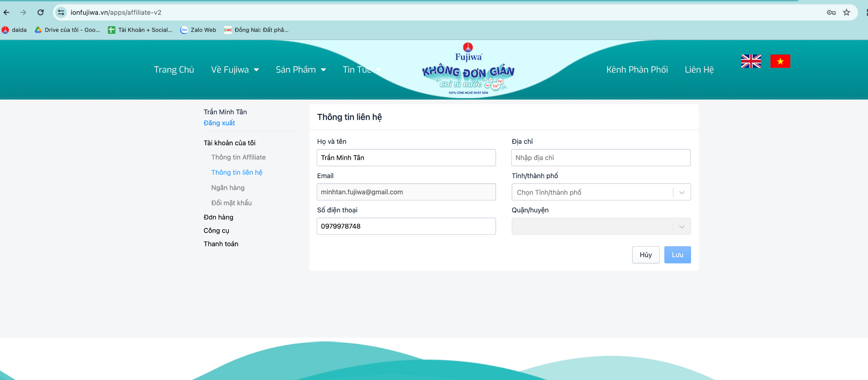The height and width of the screenshot is (380, 868).
Task: Open the Tỉnh/thành phố dropdown
Action: point(601,192)
